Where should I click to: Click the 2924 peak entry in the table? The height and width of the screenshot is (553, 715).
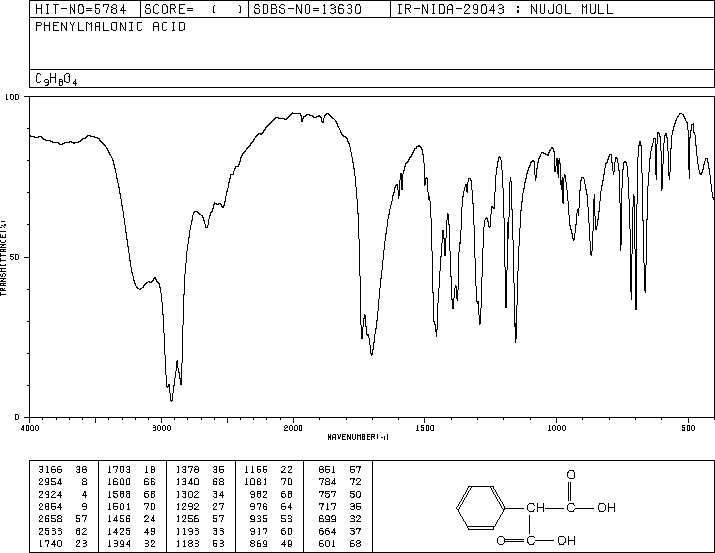pos(63,494)
